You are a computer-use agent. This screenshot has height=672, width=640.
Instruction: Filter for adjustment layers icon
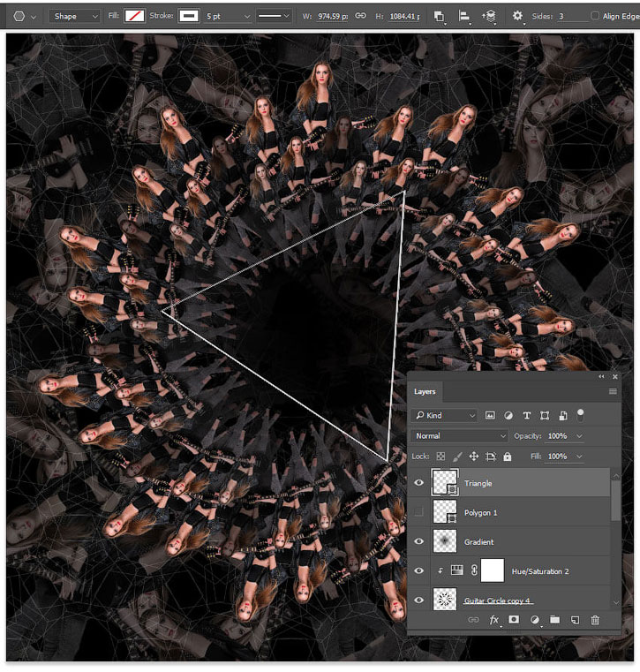508,415
